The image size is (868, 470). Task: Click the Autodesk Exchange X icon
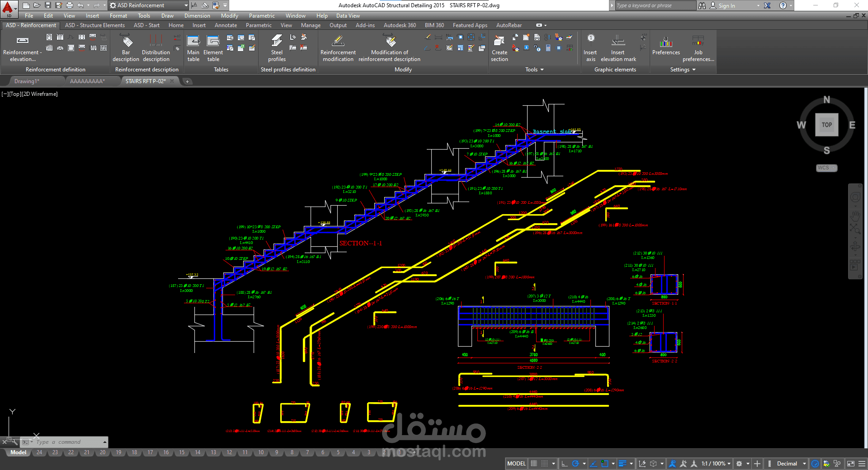point(767,5)
